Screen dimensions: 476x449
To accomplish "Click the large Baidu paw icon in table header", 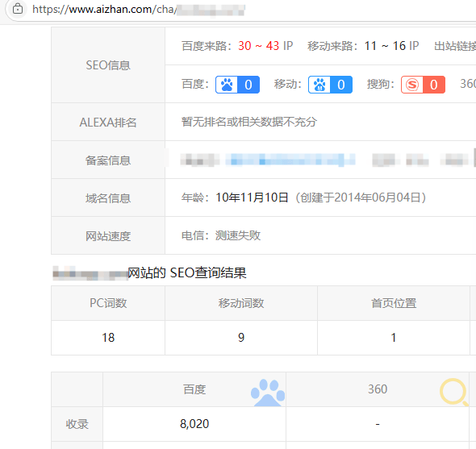I will pyautogui.click(x=268, y=393).
